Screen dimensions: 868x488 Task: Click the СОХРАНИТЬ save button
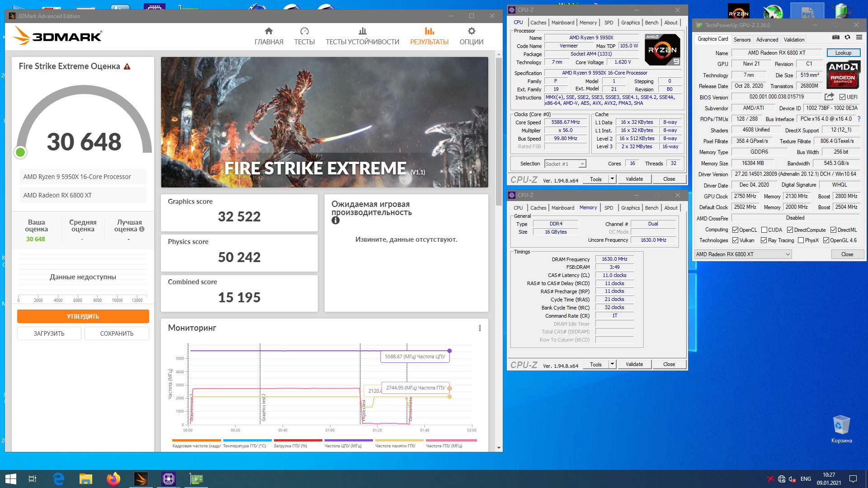tap(117, 333)
